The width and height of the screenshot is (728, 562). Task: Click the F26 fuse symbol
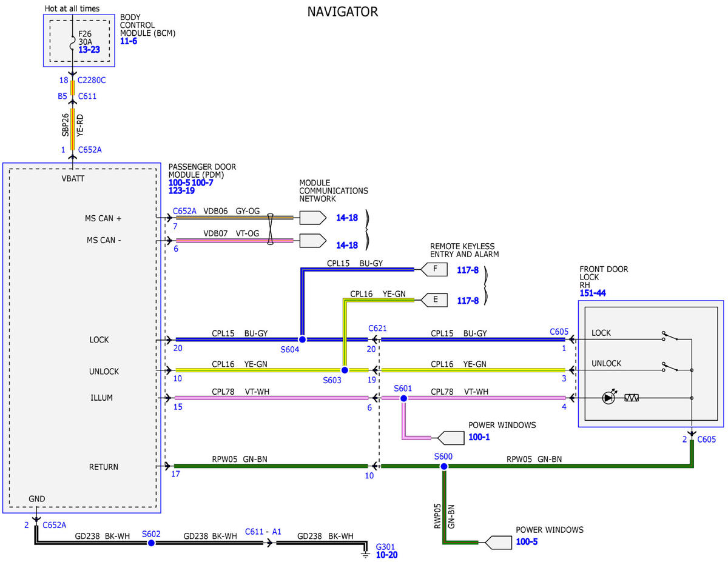[72, 42]
